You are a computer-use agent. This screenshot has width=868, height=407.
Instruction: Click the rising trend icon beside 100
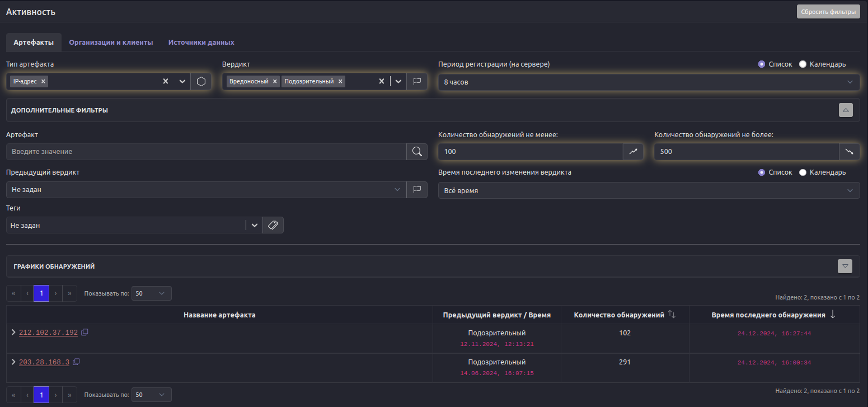click(633, 152)
